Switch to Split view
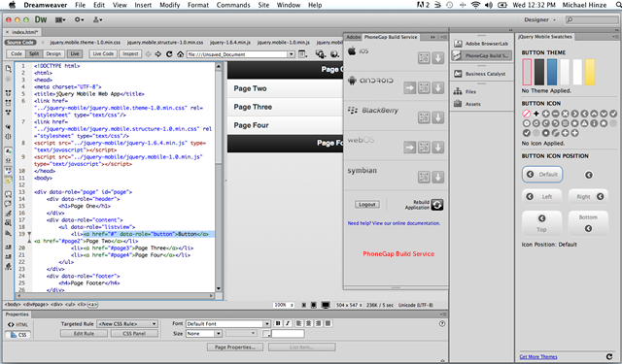The height and width of the screenshot is (364, 622). (34, 53)
